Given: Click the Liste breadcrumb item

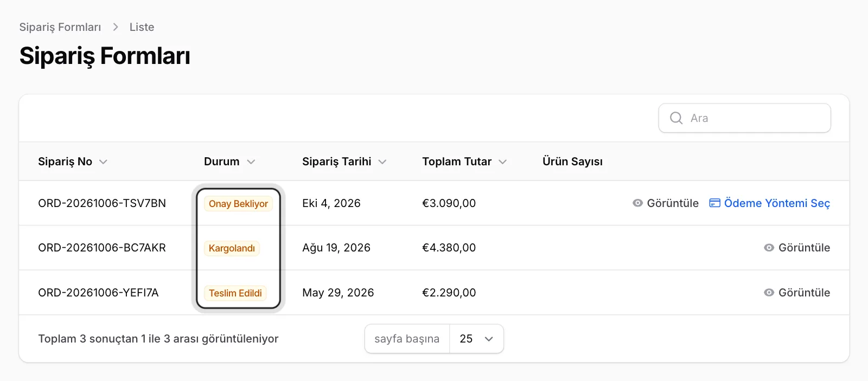Looking at the screenshot, I should [x=142, y=27].
